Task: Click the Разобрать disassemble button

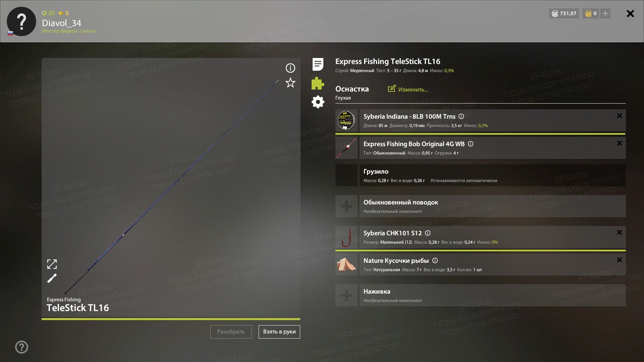Action: click(x=231, y=331)
